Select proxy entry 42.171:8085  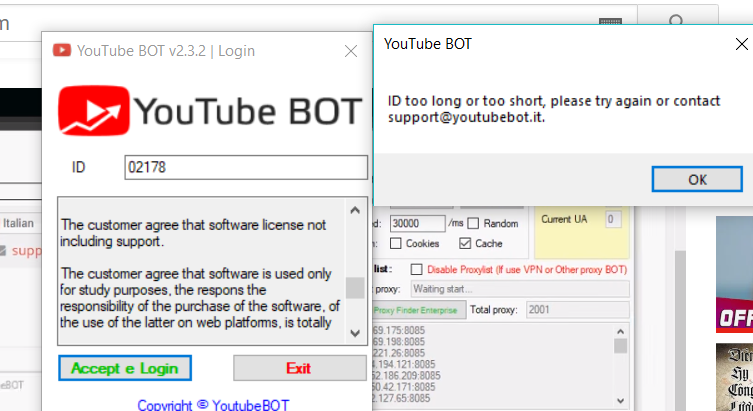(403, 387)
